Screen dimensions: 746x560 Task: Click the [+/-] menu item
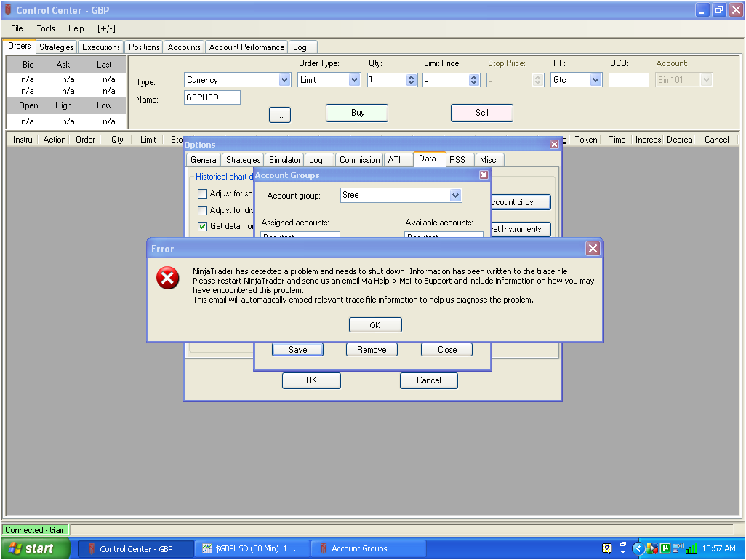[106, 28]
